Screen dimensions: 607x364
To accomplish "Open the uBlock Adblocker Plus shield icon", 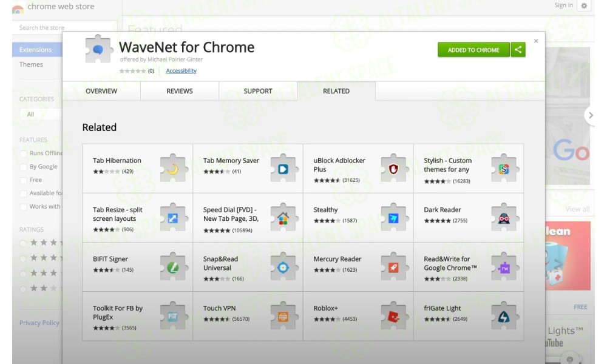I will pos(394,168).
